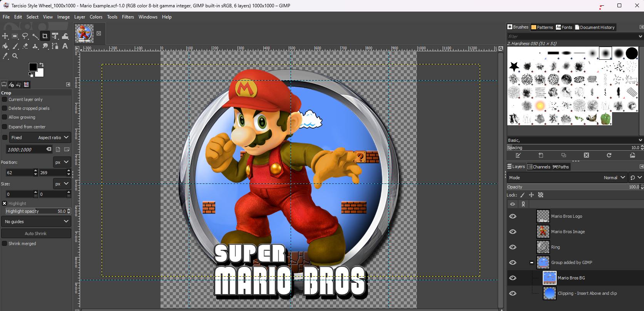Switch to the Patterns tab
Viewport: 644px width, 311px height.
(542, 27)
